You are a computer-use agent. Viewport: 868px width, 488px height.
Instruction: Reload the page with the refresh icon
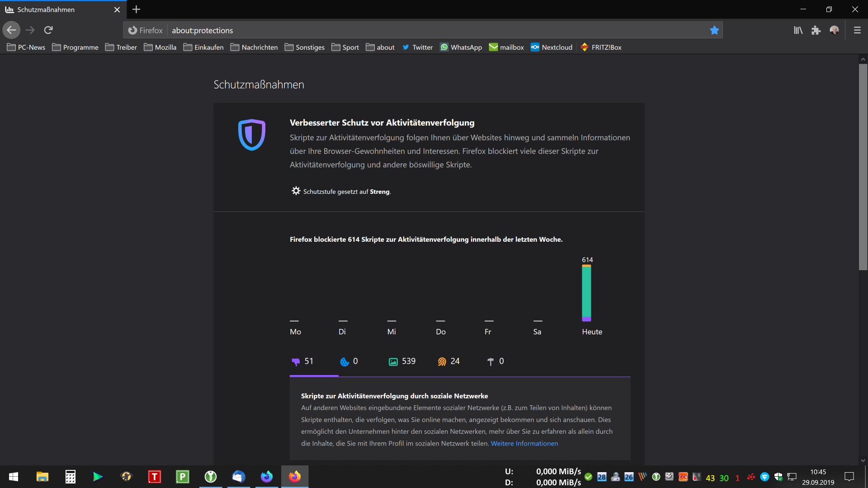(x=48, y=30)
